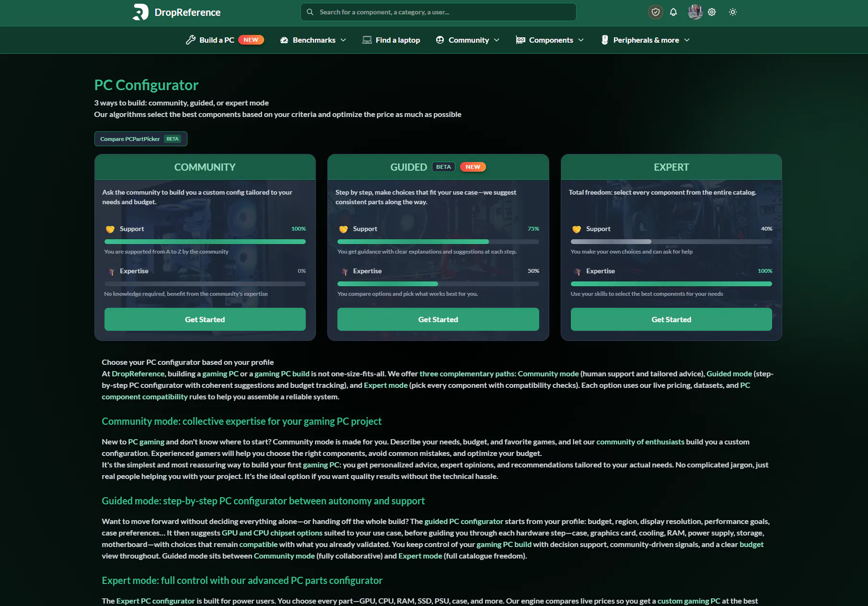Click the mouse icon beside Peripherals & more

(x=605, y=40)
